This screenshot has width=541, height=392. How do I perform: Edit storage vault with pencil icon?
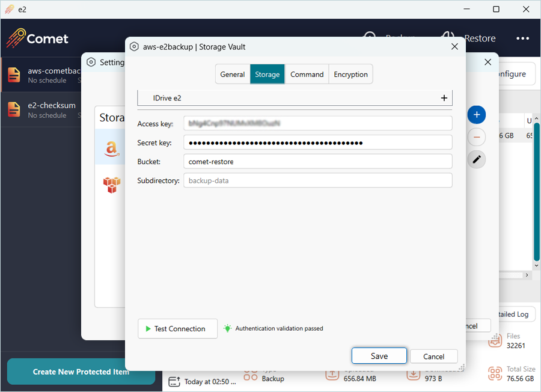477,159
